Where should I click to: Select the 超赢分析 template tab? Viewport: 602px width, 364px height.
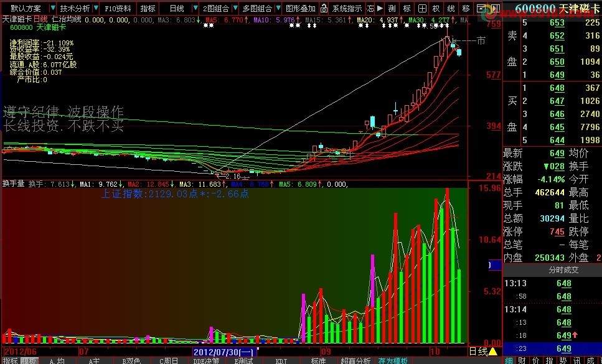tap(355, 360)
